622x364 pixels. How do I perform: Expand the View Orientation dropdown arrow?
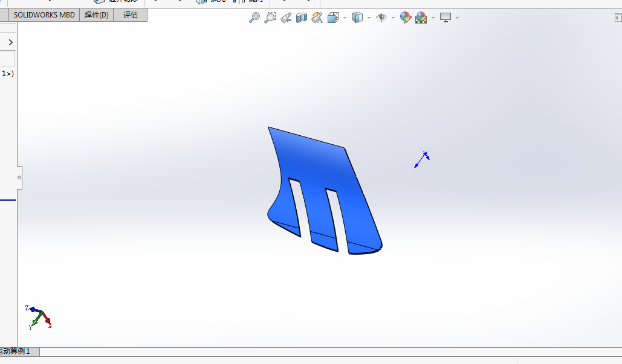[x=345, y=18]
